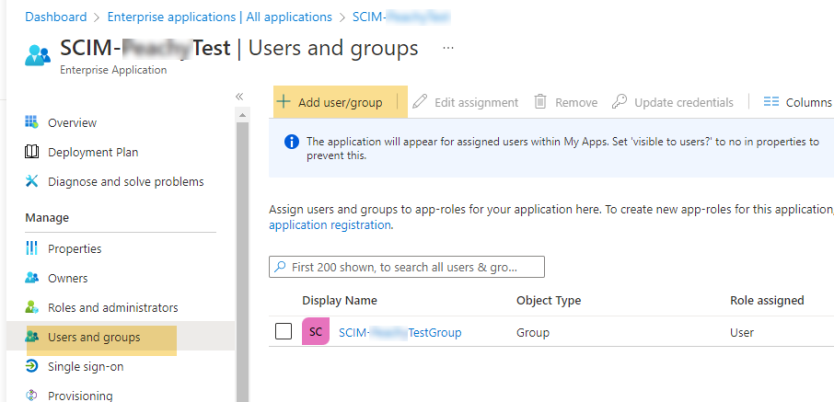834x402 pixels.
Task: Collapse the left navigation menu chevron
Action: point(239,96)
